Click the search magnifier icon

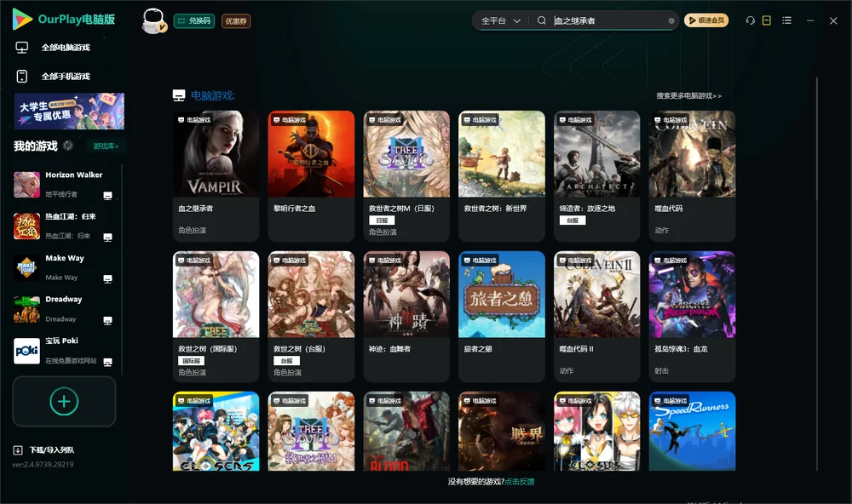(542, 20)
